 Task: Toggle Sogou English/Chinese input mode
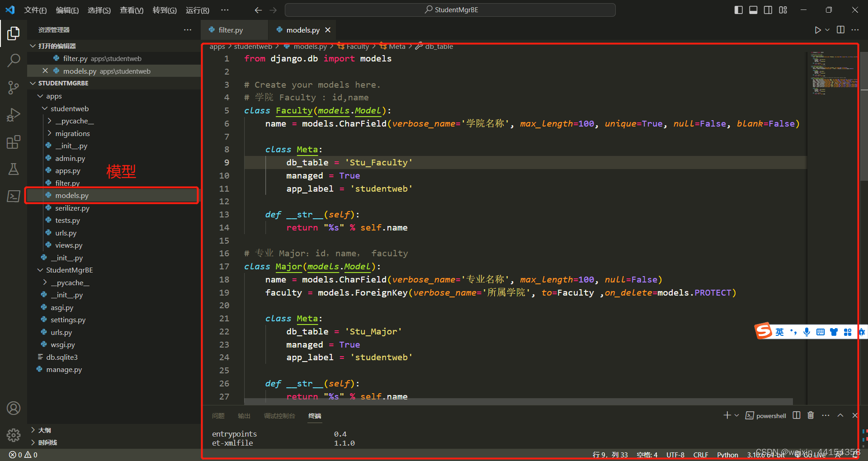[x=780, y=332]
